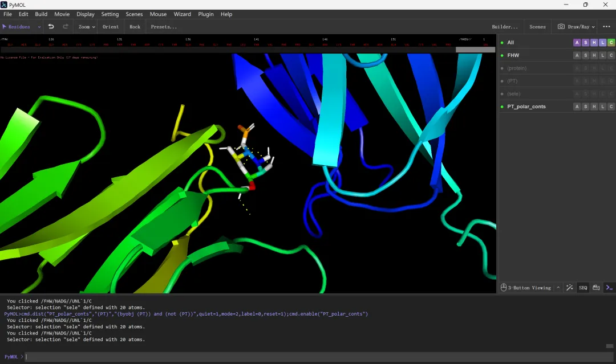616x364 pixels.
Task: Click the sequence viewer scrollbar thumb
Action: click(x=475, y=50)
